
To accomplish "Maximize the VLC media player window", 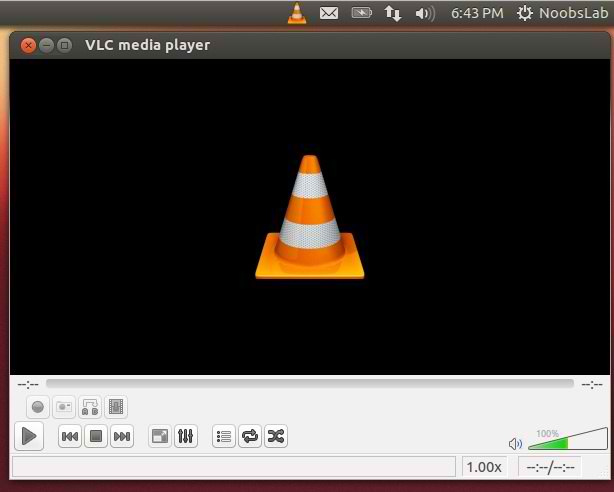I will tap(65, 45).
